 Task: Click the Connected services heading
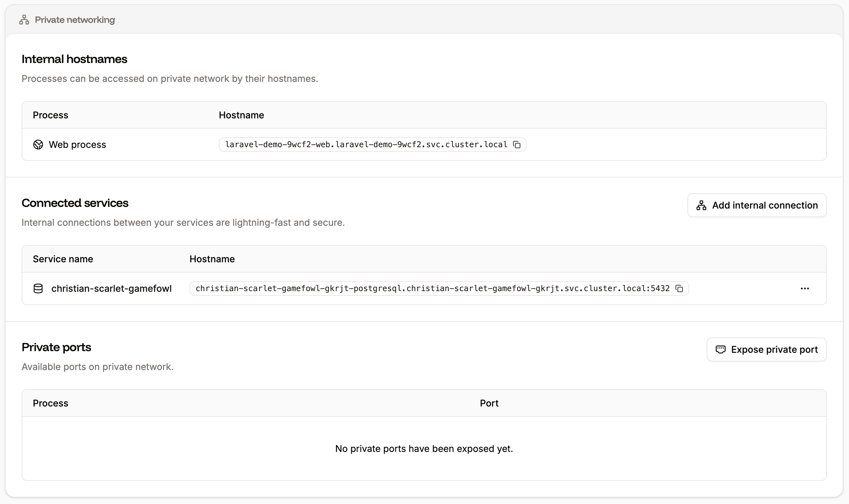tap(75, 203)
